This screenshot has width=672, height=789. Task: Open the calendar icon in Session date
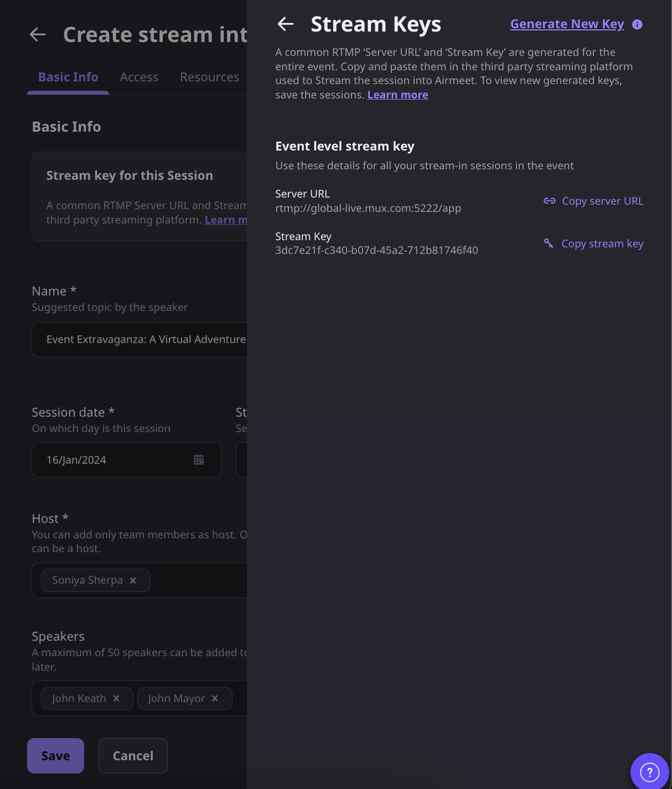[199, 460]
